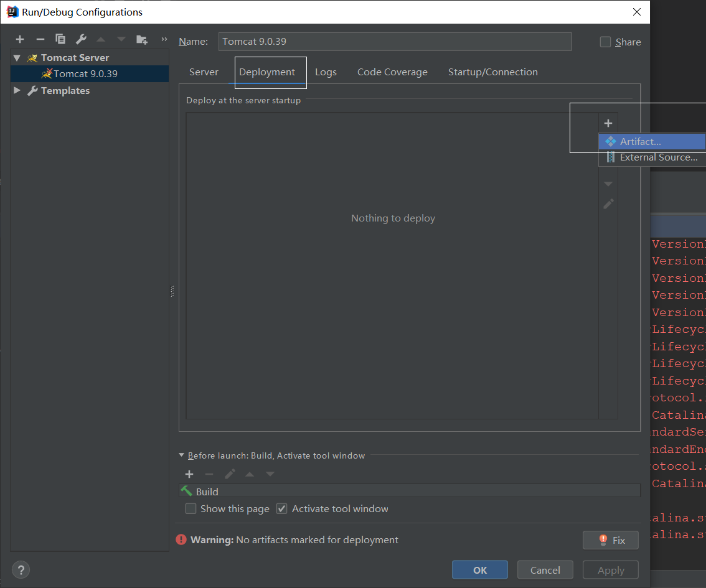Select Tomcat 9.0.39 configuration in tree

click(x=90, y=74)
